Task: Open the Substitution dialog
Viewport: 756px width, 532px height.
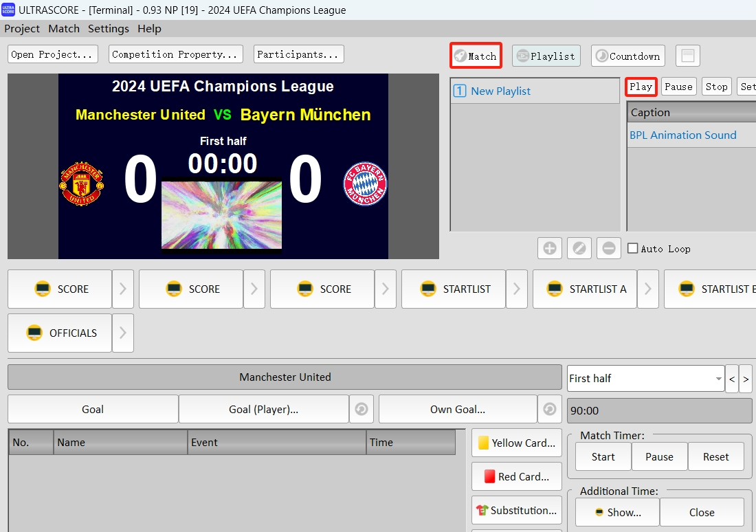Action: (x=516, y=510)
